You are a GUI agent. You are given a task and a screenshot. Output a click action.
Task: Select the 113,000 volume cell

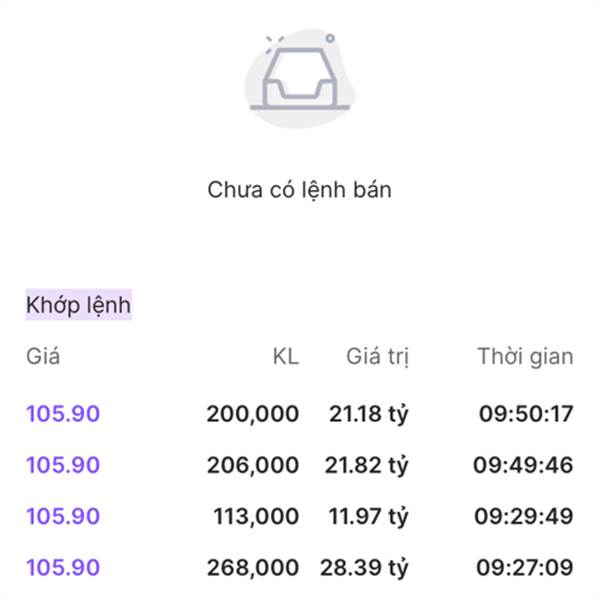(255, 516)
